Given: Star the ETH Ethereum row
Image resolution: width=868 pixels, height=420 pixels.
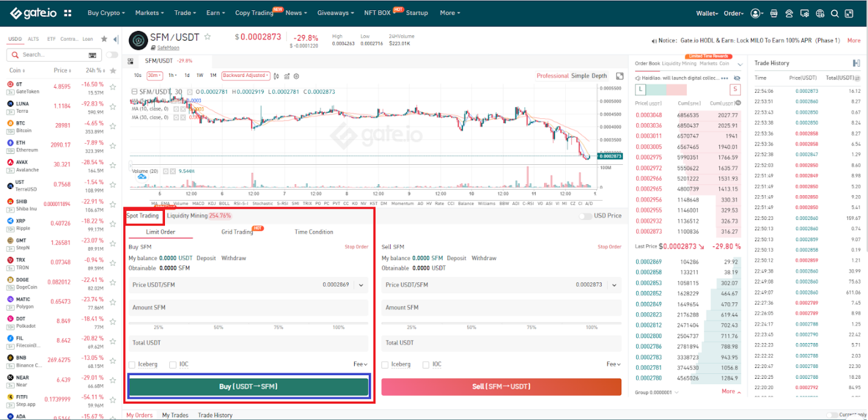Looking at the screenshot, I should pyautogui.click(x=113, y=146).
